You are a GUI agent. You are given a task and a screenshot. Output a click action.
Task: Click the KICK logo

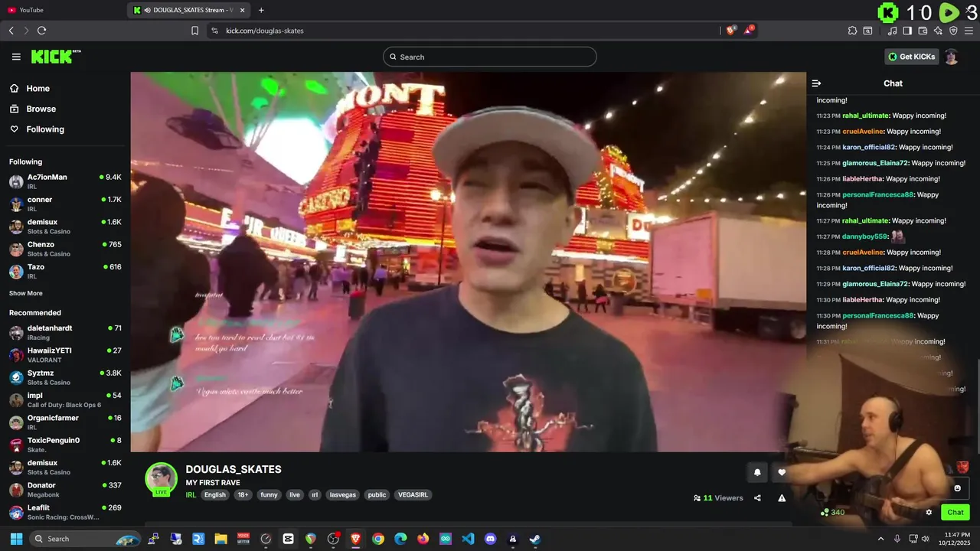(x=55, y=57)
